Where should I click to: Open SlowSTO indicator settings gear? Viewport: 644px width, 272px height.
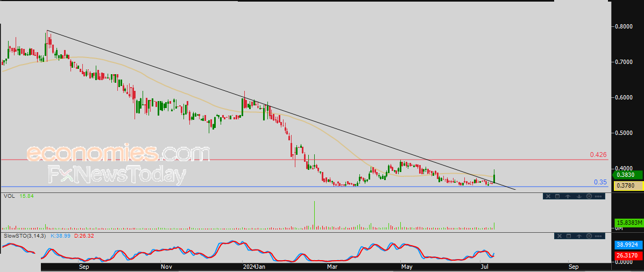click(590, 236)
